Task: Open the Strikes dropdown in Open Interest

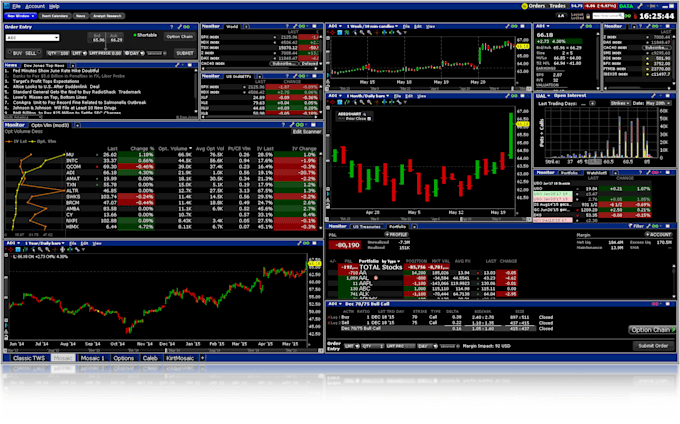Action: (x=620, y=103)
